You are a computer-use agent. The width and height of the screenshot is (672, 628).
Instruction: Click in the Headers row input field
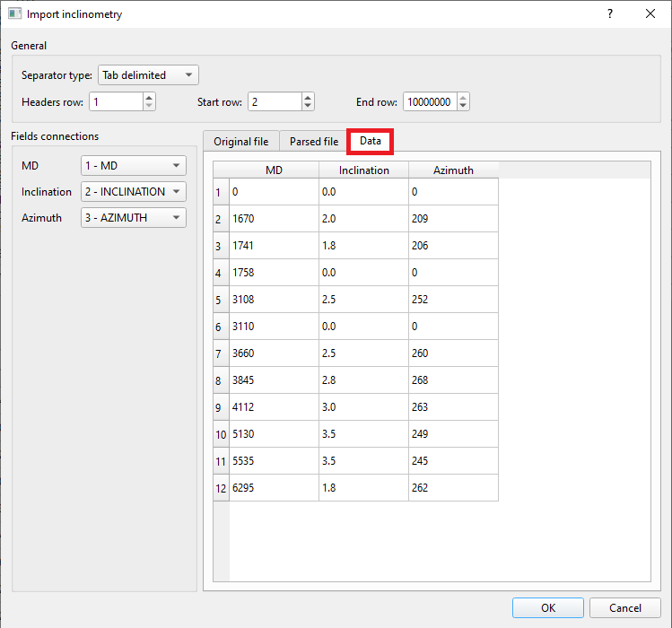116,102
